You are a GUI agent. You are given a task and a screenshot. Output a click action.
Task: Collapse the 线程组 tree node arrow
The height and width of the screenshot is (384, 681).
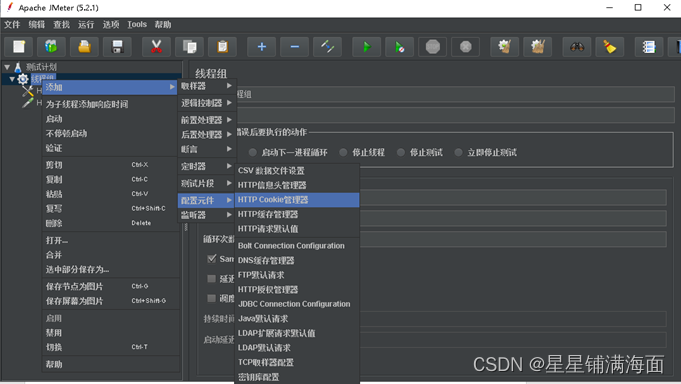[12, 79]
